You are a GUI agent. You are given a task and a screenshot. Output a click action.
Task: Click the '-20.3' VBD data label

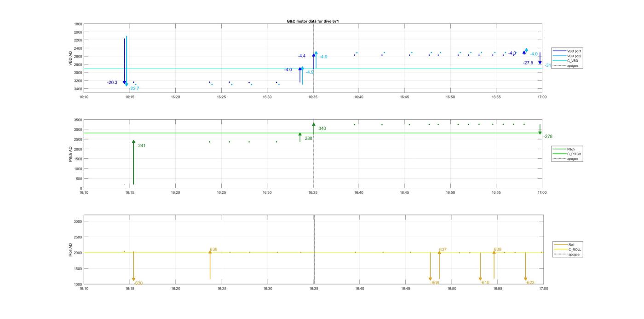pos(112,83)
